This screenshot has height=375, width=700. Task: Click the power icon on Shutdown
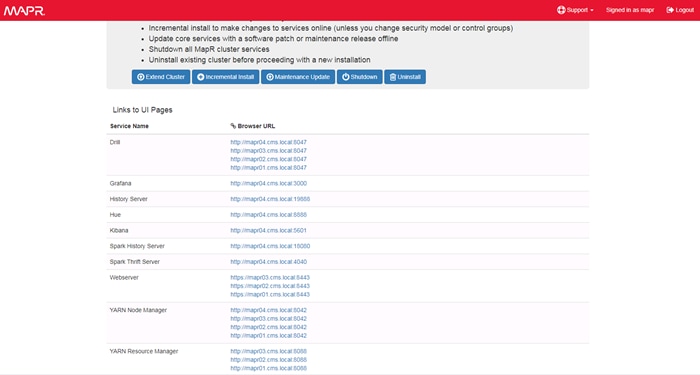(x=346, y=77)
